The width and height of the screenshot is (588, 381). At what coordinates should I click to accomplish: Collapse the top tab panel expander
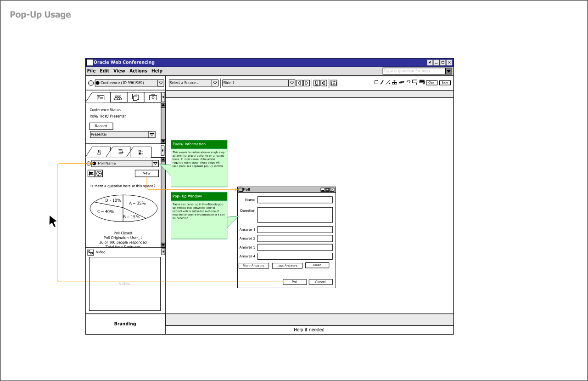[162, 97]
